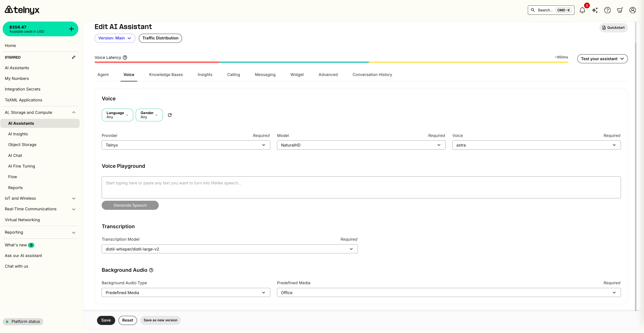Expand the IoT and Wireless section
This screenshot has height=333, width=644.
(x=74, y=198)
